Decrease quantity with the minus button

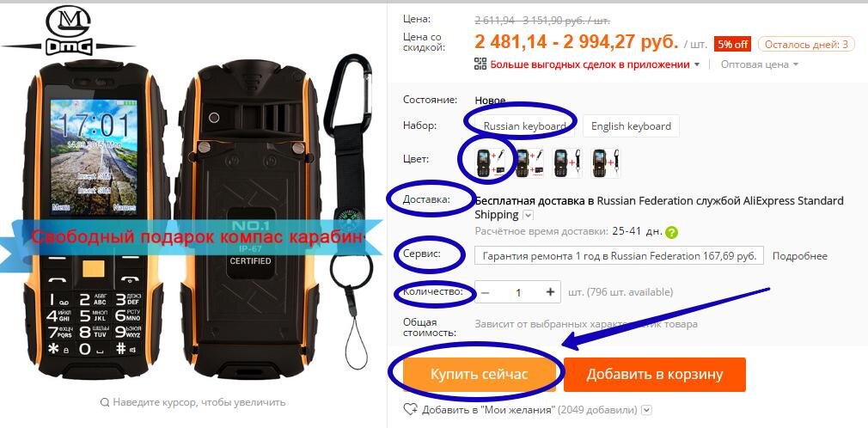(485, 292)
